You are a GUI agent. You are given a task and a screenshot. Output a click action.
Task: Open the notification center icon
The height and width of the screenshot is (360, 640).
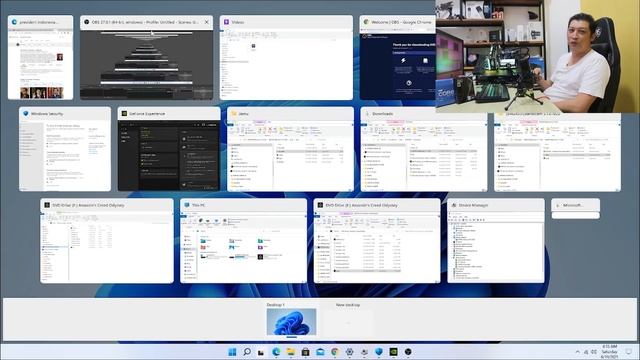629,352
